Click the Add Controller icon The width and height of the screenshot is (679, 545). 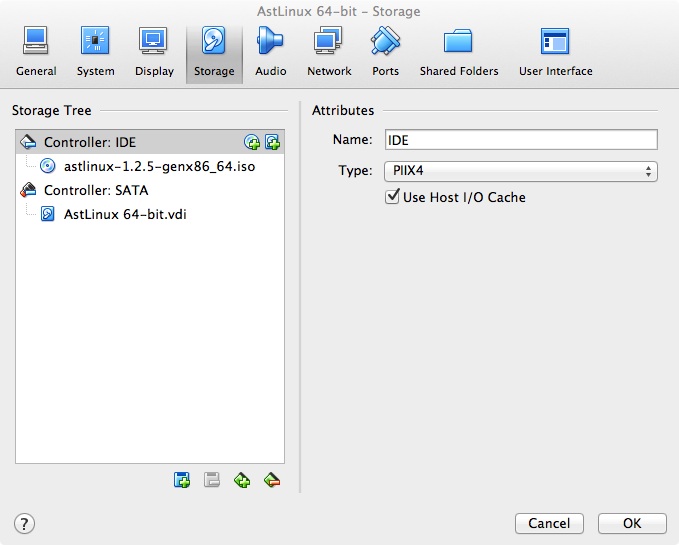(x=182, y=480)
